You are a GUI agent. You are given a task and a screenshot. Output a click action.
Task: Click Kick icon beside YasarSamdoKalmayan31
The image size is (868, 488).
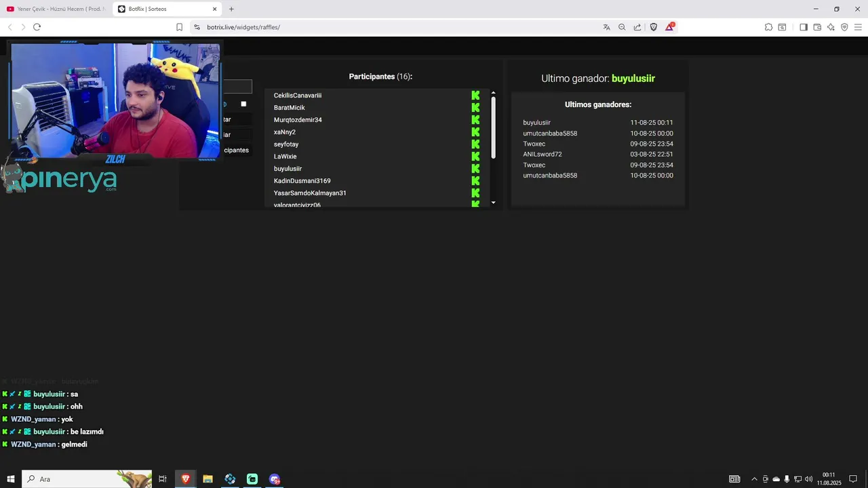coord(475,193)
